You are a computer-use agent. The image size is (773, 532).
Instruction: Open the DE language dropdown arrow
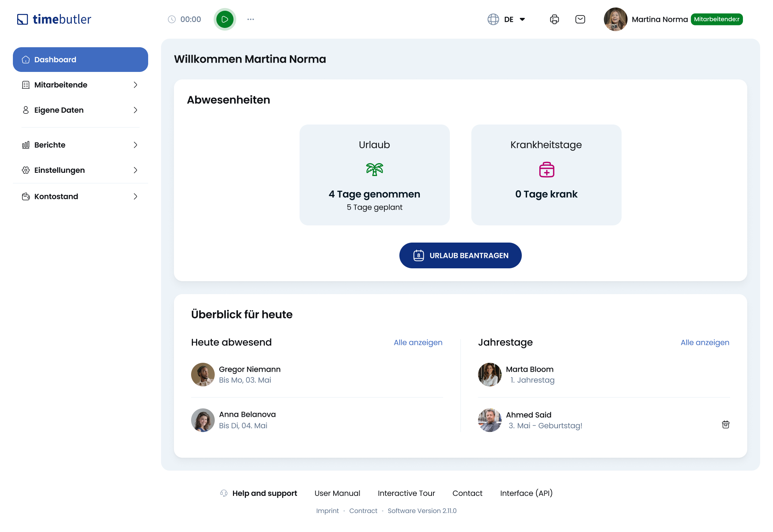(x=522, y=19)
